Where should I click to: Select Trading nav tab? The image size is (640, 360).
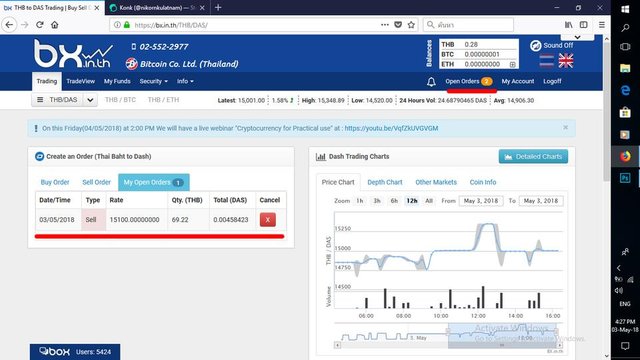[x=47, y=81]
